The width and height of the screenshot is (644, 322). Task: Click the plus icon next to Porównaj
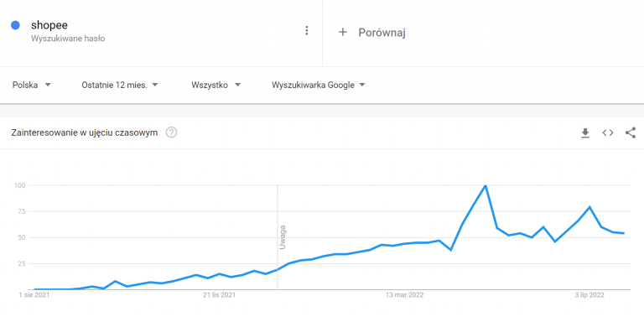342,32
